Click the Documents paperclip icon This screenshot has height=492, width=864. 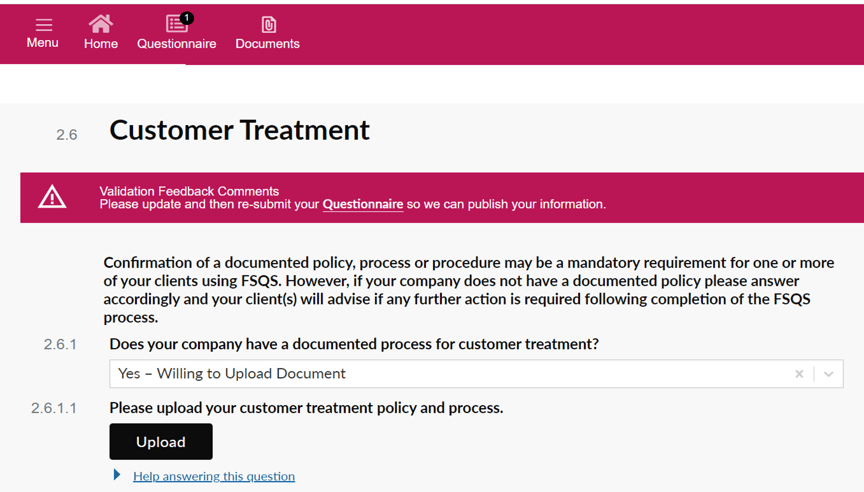tap(268, 25)
